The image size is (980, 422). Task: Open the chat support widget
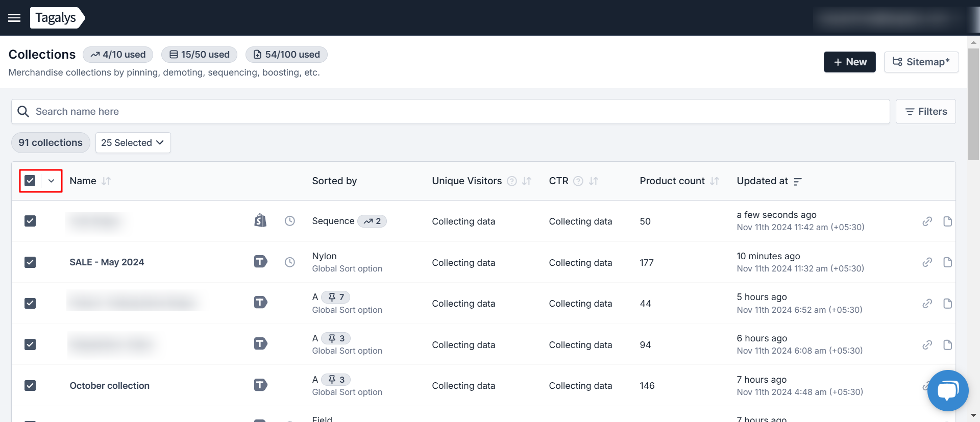click(948, 390)
